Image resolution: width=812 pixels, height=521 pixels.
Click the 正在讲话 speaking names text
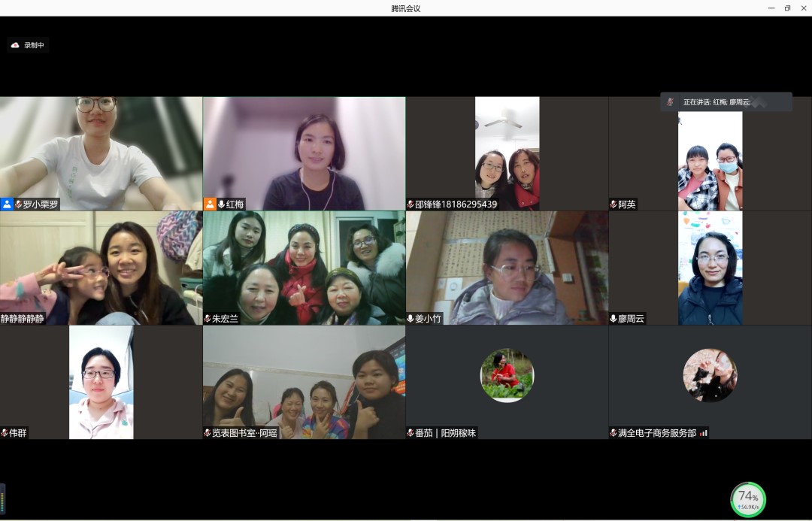point(717,102)
